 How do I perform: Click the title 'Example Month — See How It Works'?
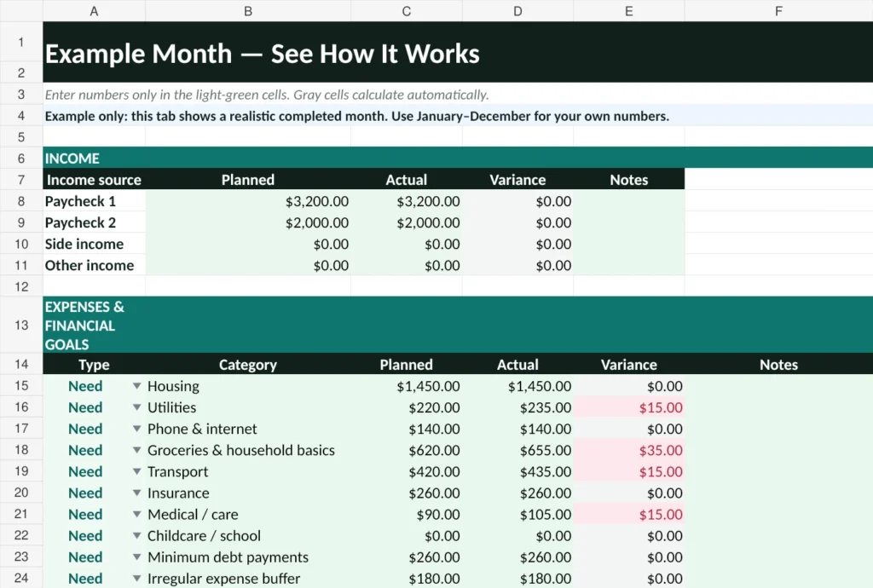(x=263, y=54)
